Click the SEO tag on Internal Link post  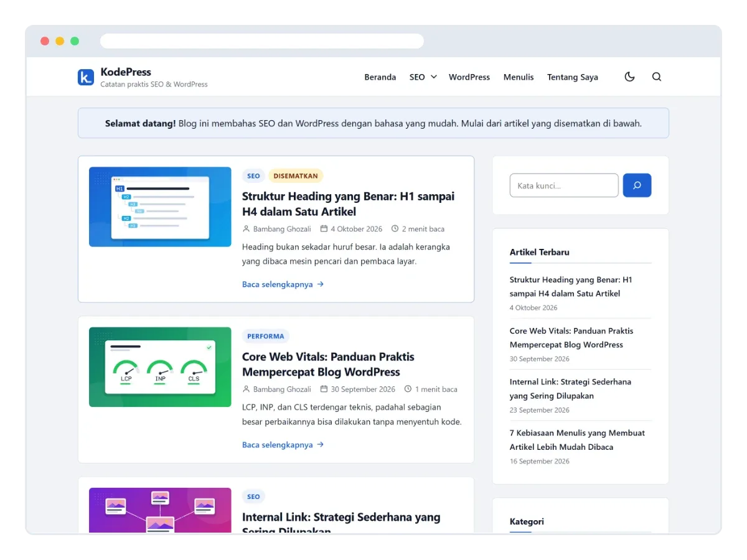253,497
